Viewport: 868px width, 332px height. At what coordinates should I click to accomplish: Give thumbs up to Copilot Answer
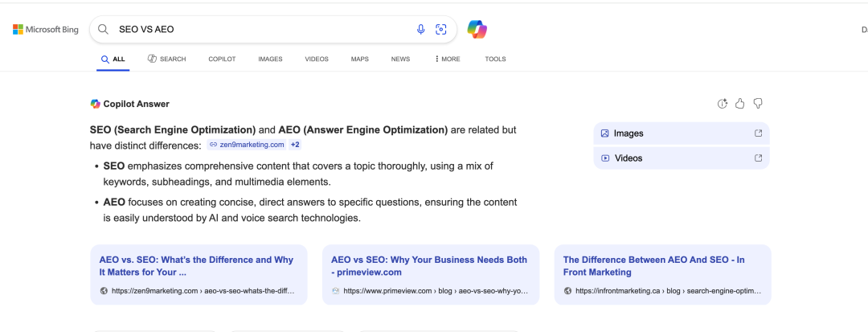coord(740,104)
